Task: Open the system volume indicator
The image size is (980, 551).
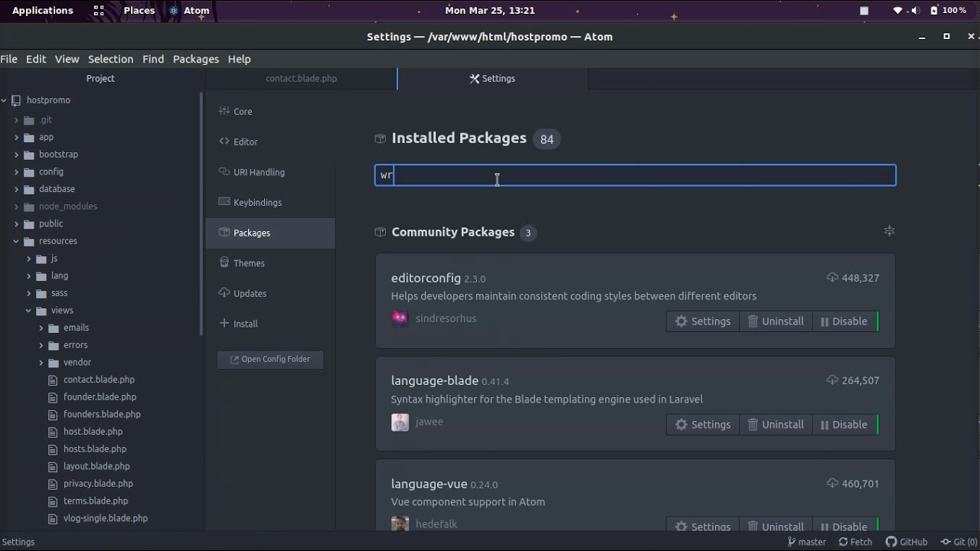Action: pyautogui.click(x=915, y=11)
